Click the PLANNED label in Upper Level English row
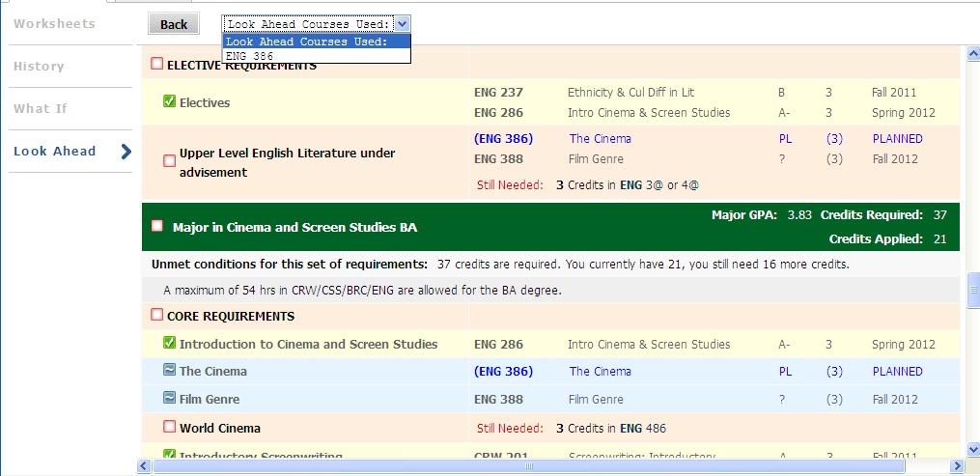 898,139
